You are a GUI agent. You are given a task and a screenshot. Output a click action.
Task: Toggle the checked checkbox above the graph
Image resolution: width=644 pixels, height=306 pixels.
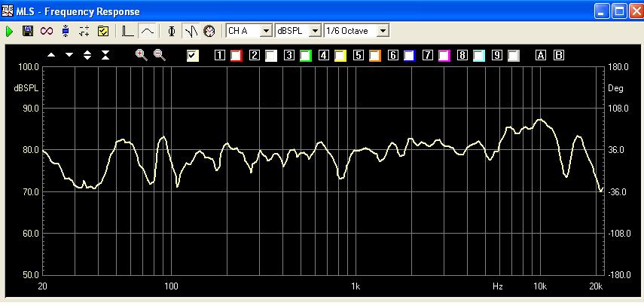point(193,55)
